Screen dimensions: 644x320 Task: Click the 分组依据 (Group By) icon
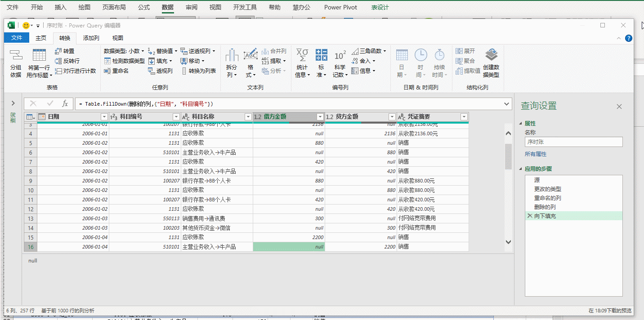point(16,55)
